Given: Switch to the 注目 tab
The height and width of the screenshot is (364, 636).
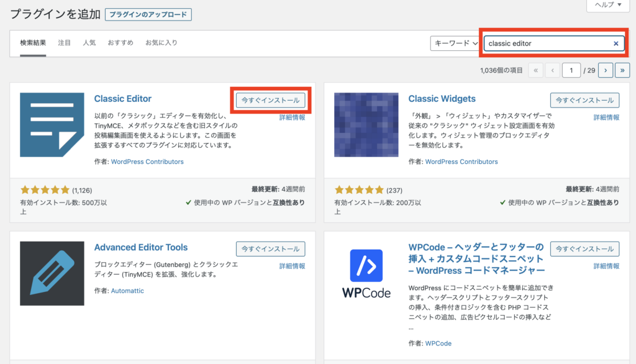Looking at the screenshot, I should (x=64, y=43).
